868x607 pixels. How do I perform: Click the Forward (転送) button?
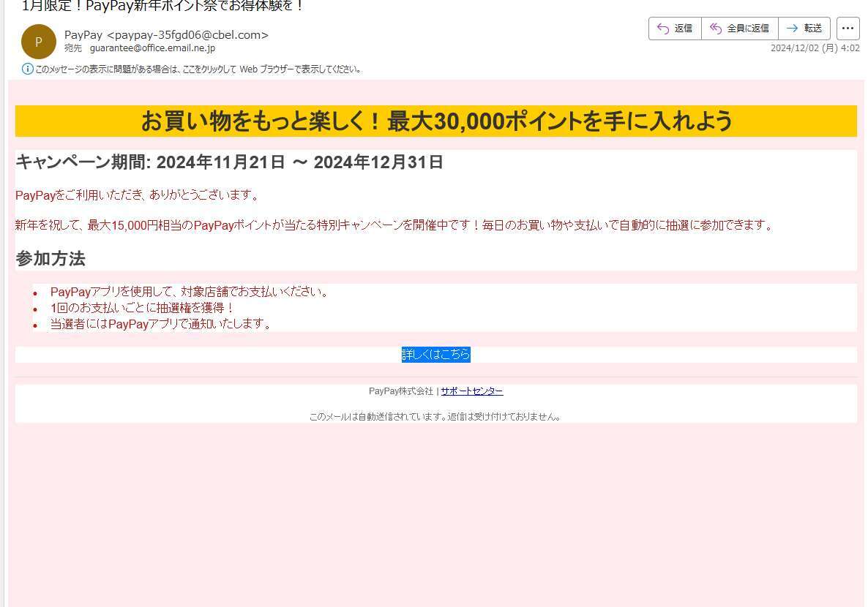pyautogui.click(x=804, y=29)
